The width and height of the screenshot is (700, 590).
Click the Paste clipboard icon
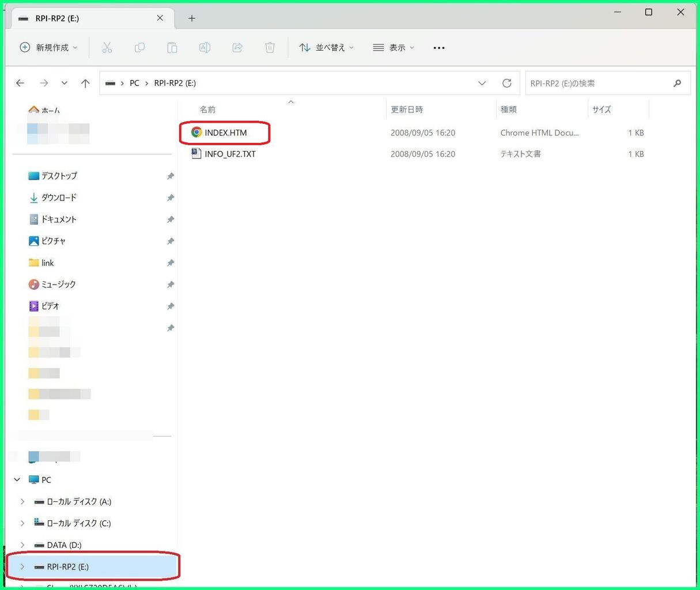click(x=172, y=48)
